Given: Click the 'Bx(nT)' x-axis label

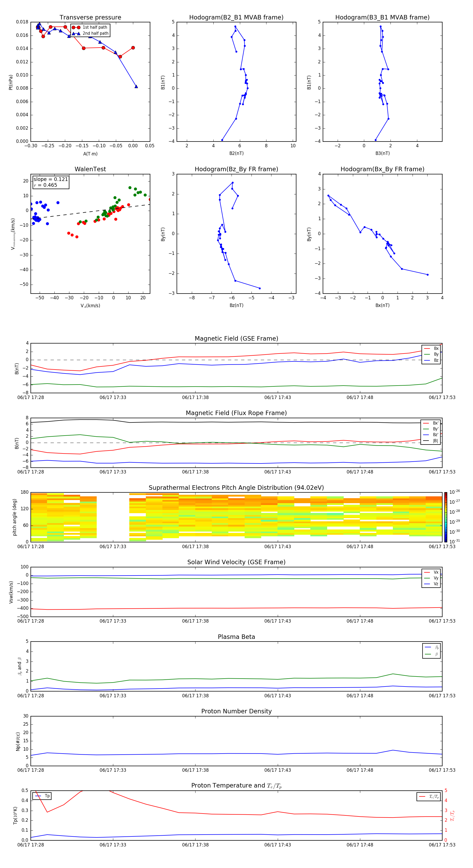Looking at the screenshot, I should point(382,305).
